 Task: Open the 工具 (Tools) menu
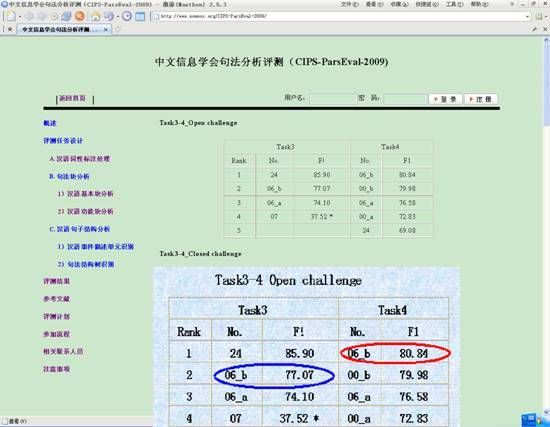[454, 4]
